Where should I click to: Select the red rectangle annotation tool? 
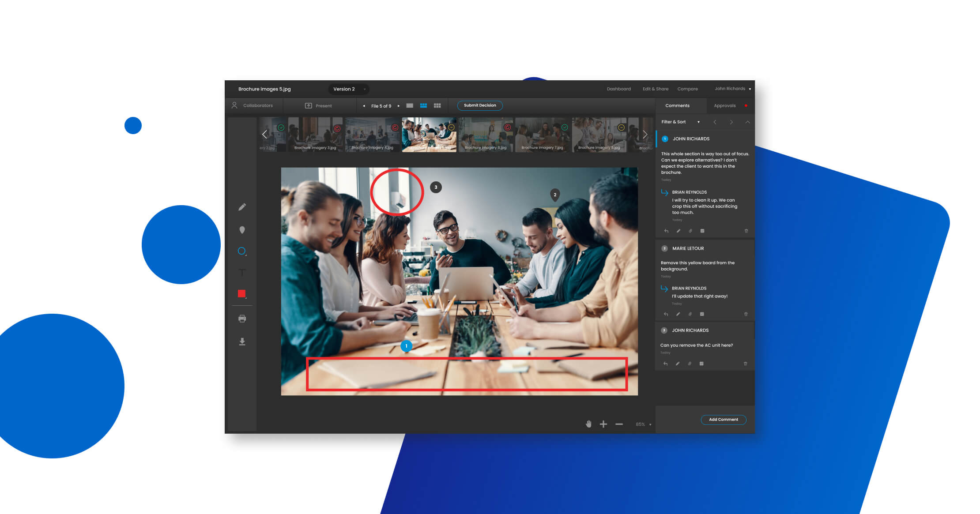point(242,293)
